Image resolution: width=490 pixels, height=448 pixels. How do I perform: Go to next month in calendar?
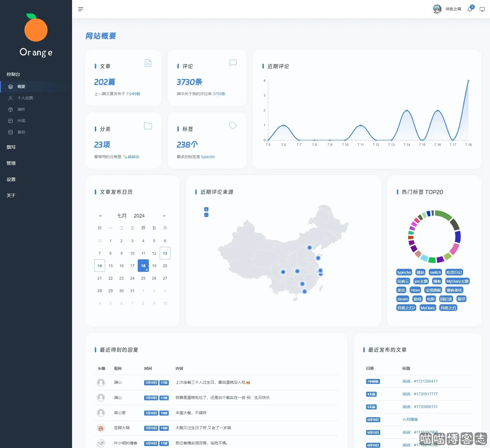coord(164,216)
